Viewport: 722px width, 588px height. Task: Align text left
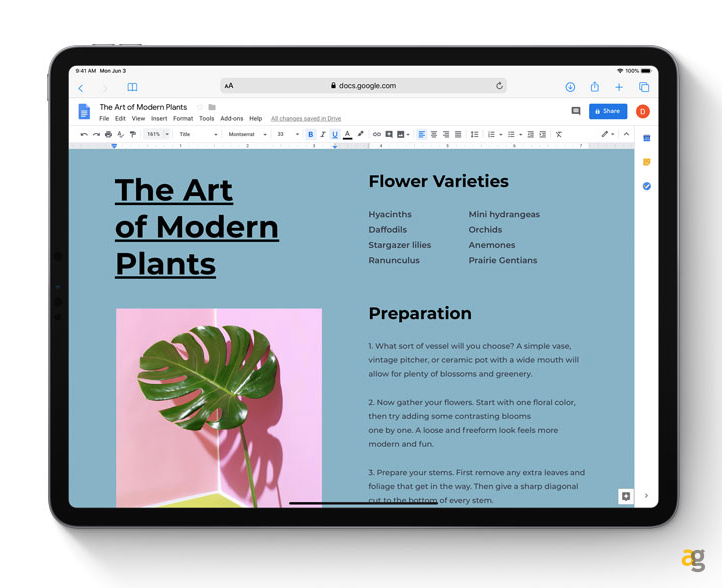click(421, 134)
